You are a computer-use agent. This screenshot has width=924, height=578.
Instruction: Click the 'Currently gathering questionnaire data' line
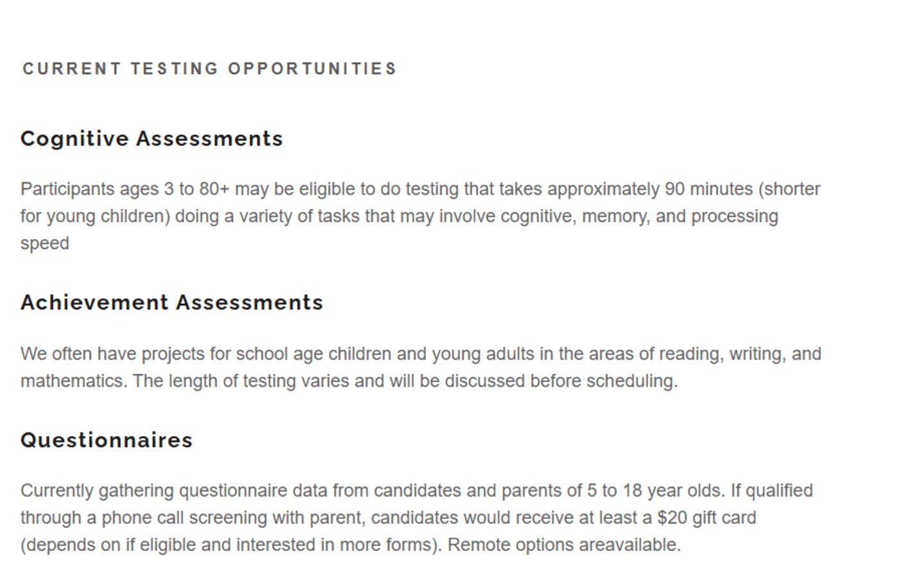pos(416,491)
